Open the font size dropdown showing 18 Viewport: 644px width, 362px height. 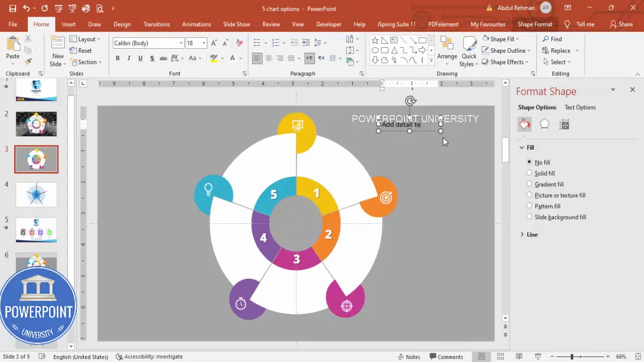[204, 43]
